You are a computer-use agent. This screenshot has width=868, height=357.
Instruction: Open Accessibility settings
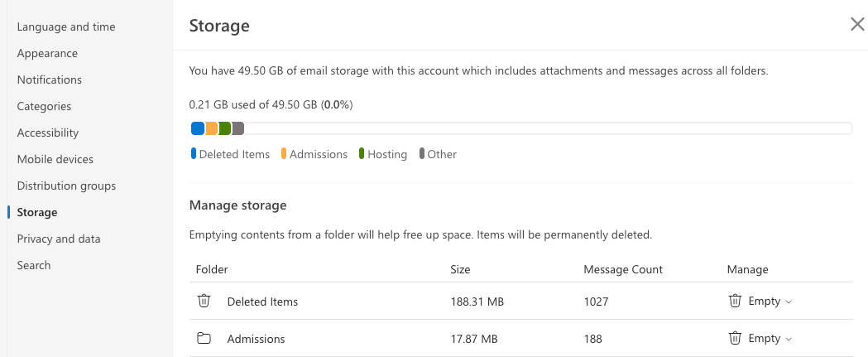[x=48, y=133]
